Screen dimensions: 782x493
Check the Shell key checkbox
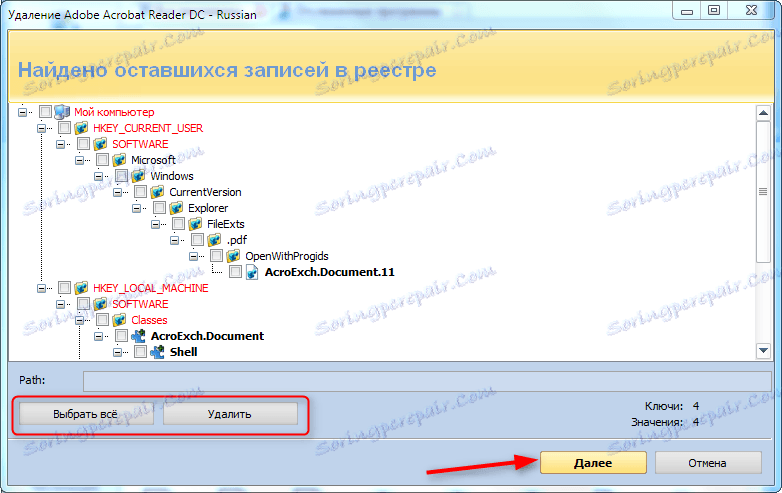(140, 352)
